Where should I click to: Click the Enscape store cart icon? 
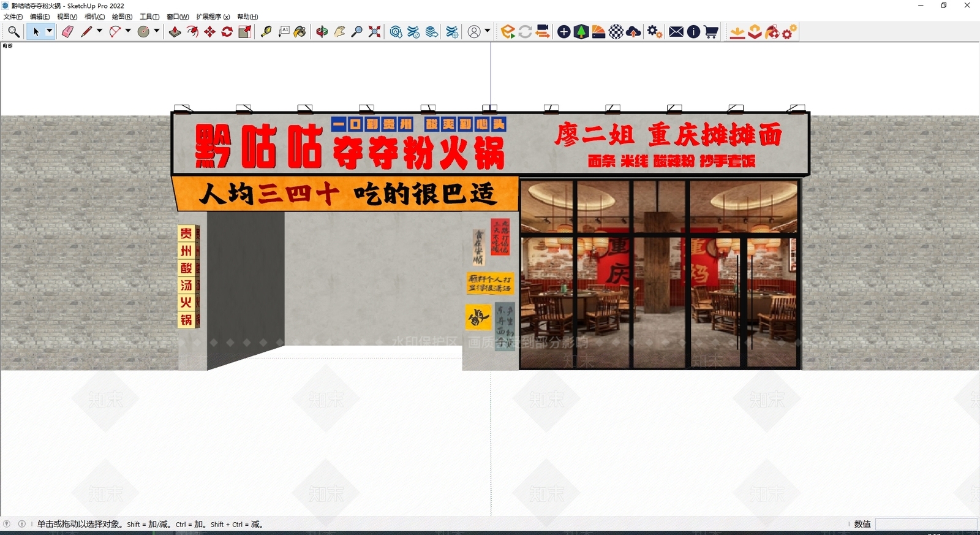(x=711, y=32)
